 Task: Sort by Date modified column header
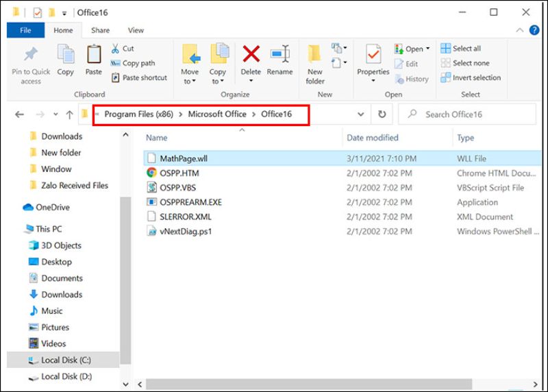click(373, 138)
